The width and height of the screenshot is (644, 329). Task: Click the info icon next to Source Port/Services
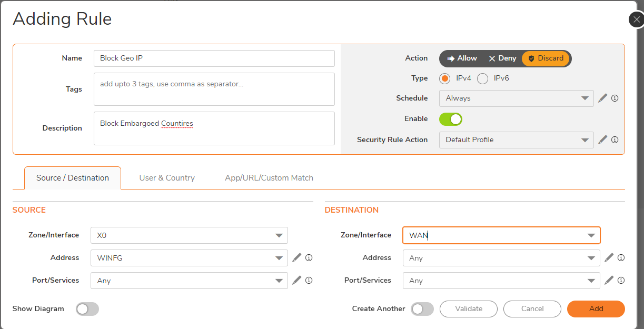(x=309, y=280)
